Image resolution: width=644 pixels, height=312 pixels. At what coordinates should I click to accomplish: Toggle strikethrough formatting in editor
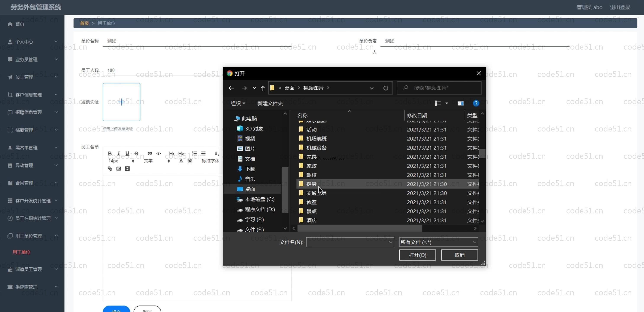(x=136, y=153)
